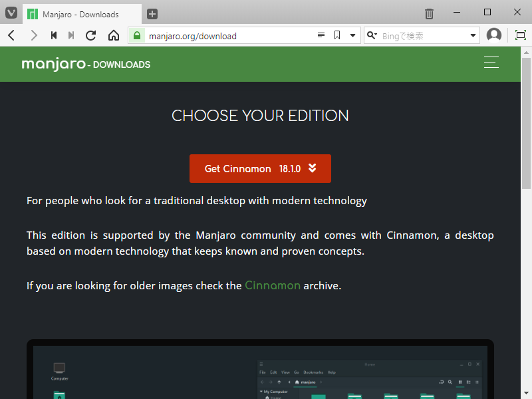The height and width of the screenshot is (399, 532).
Task: Reload the current page
Action: [90, 35]
